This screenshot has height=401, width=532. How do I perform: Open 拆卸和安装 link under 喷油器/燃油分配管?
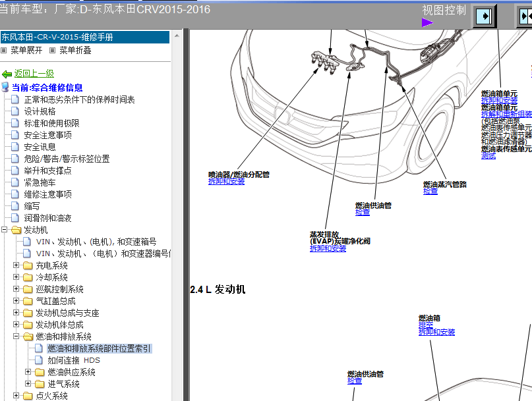(x=226, y=182)
